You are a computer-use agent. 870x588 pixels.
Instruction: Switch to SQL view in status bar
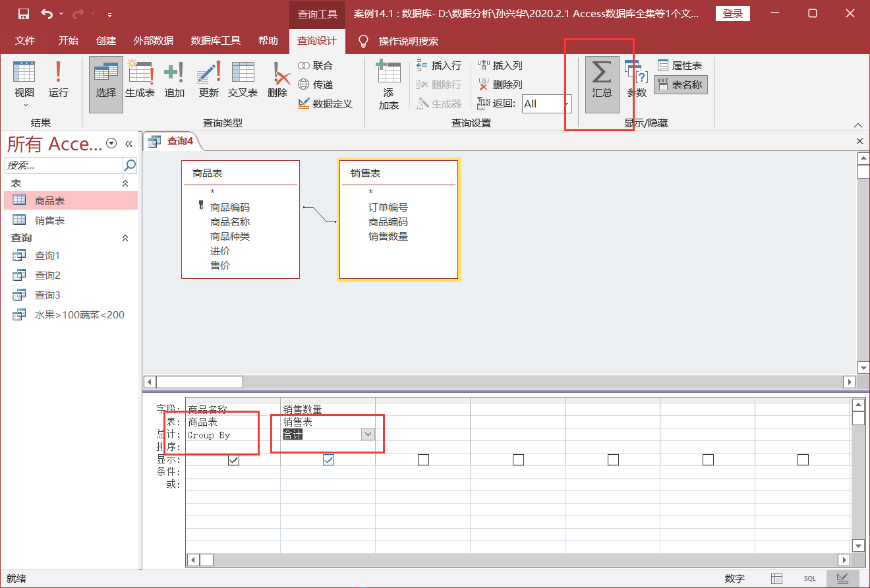tap(809, 578)
